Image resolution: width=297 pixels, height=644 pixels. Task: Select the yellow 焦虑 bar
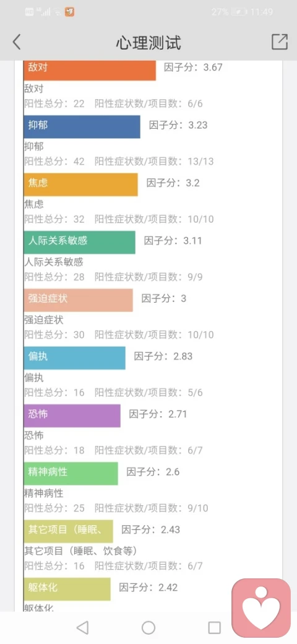tap(81, 185)
